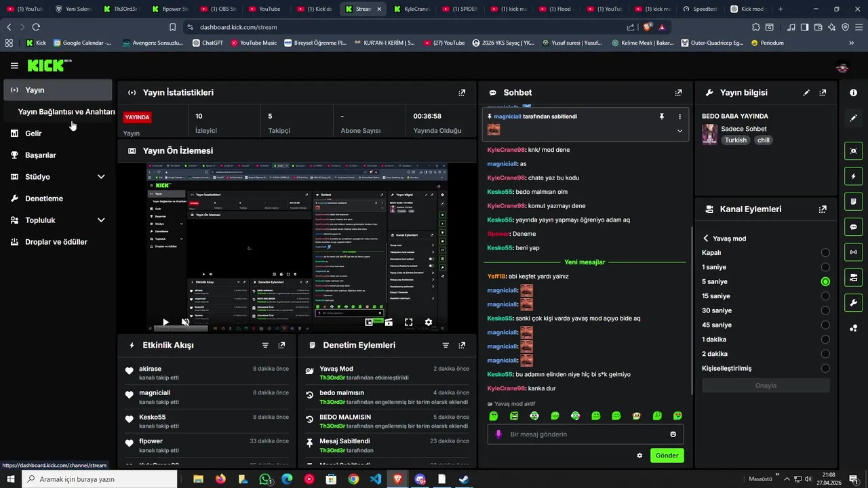
Task: Open the Denetleme sidebar item
Action: 58,199
